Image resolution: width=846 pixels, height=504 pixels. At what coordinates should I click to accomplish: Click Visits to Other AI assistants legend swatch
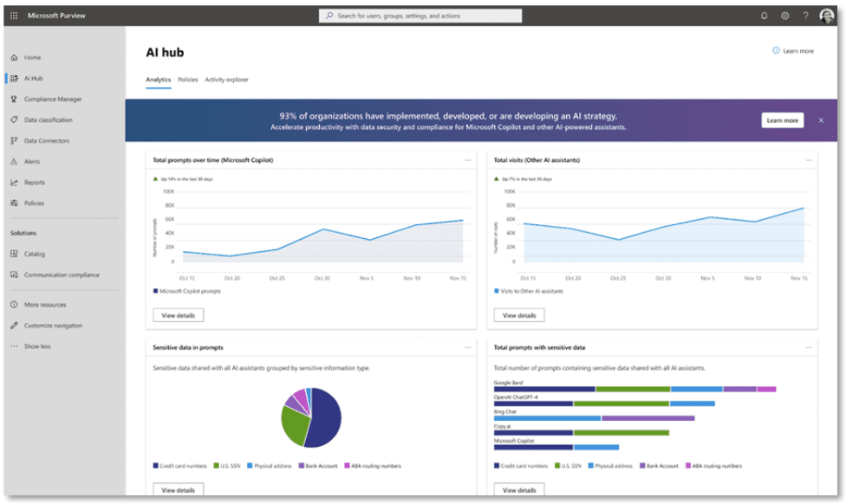pos(497,291)
